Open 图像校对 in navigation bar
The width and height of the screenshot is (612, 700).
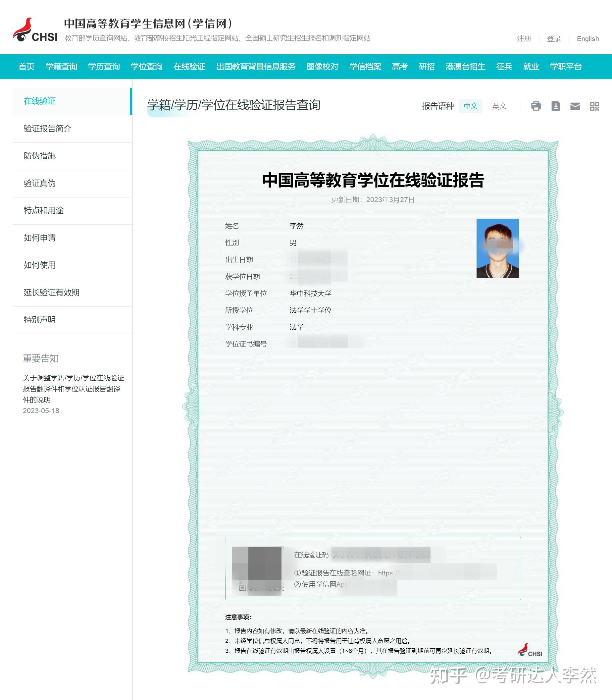[x=323, y=67]
